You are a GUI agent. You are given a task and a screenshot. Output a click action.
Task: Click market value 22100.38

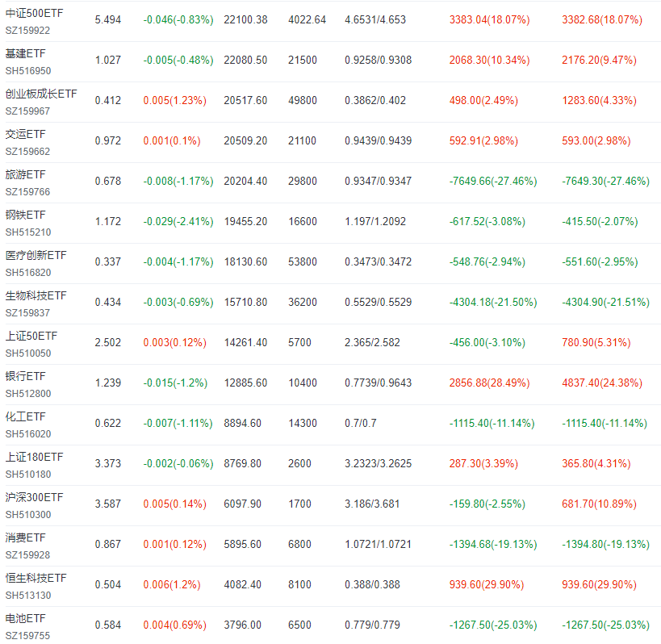(245, 20)
